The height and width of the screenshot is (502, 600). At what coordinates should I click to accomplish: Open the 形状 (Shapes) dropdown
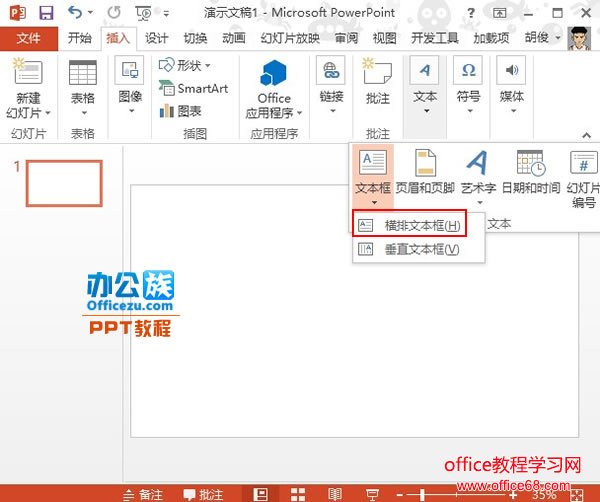(x=184, y=65)
